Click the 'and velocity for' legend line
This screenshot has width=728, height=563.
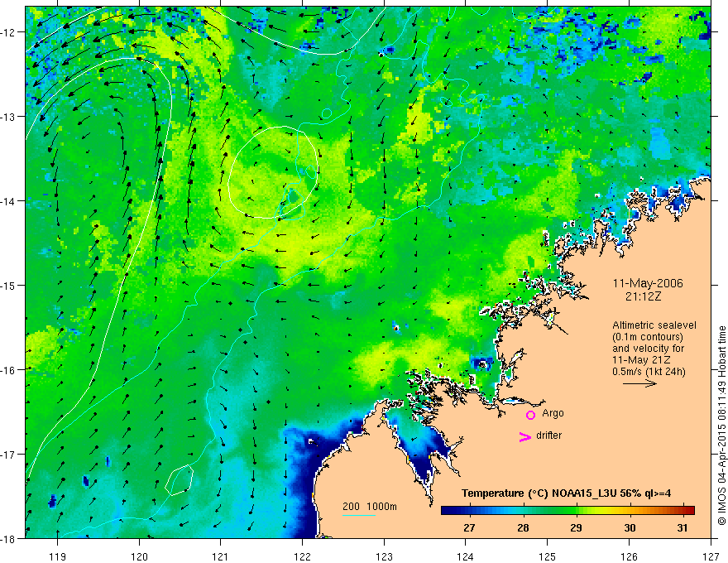pos(648,349)
